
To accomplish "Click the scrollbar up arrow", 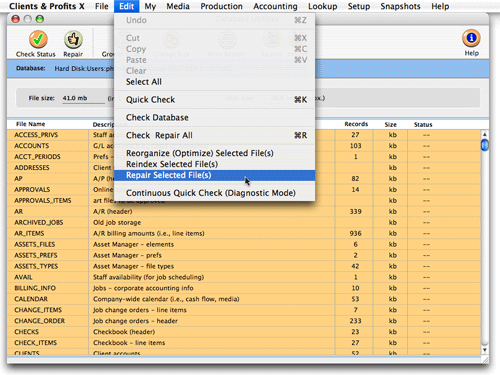I will [x=485, y=134].
